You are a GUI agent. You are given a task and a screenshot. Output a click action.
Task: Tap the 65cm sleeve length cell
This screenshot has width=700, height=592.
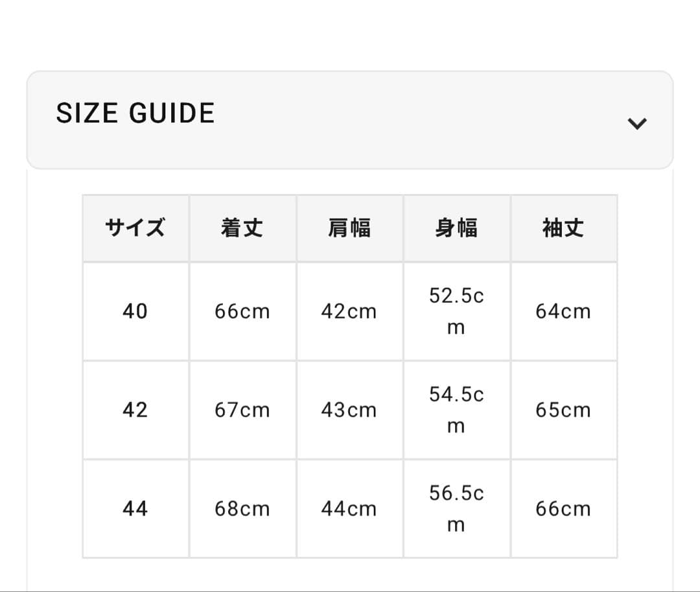click(563, 410)
